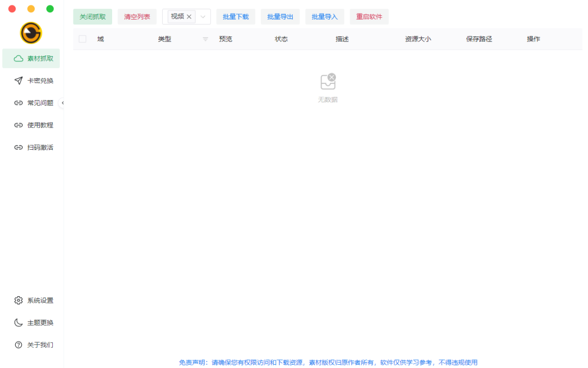Remove the 视频 tag from filter

(x=189, y=17)
